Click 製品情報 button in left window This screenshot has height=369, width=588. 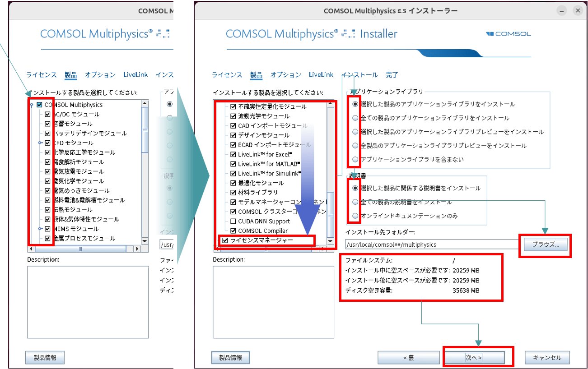click(x=45, y=358)
